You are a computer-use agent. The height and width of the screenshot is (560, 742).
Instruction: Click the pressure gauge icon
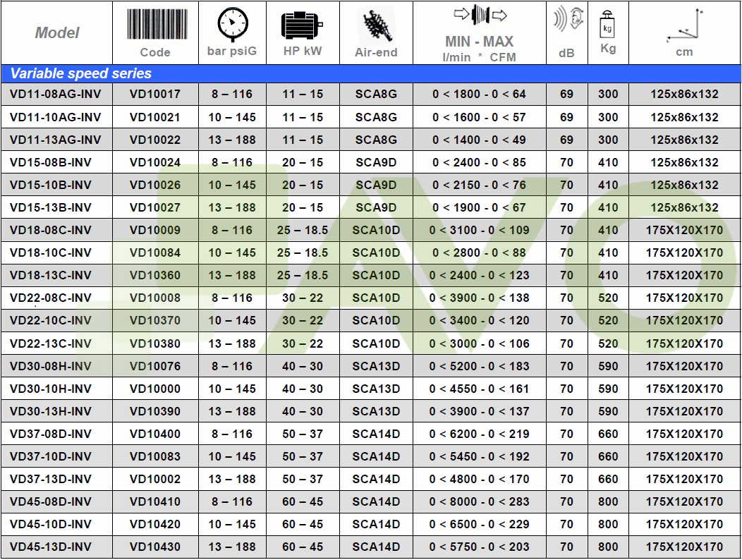pyautogui.click(x=231, y=24)
